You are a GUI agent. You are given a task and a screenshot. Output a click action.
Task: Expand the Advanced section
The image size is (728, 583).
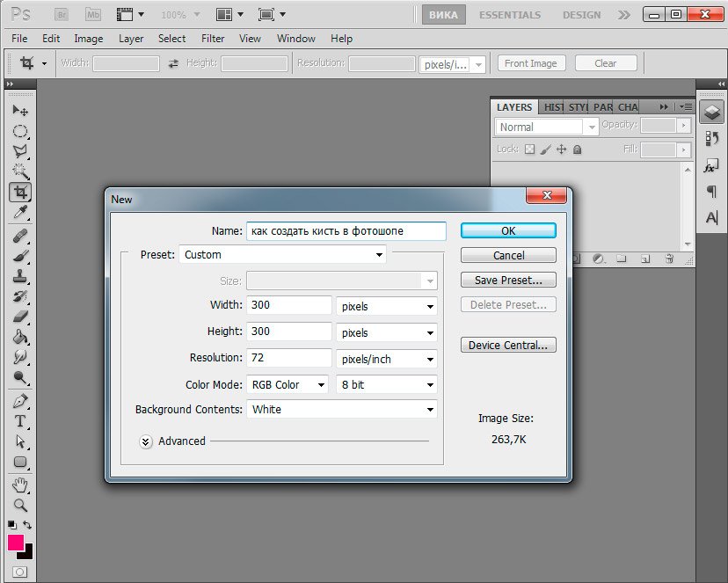click(145, 441)
